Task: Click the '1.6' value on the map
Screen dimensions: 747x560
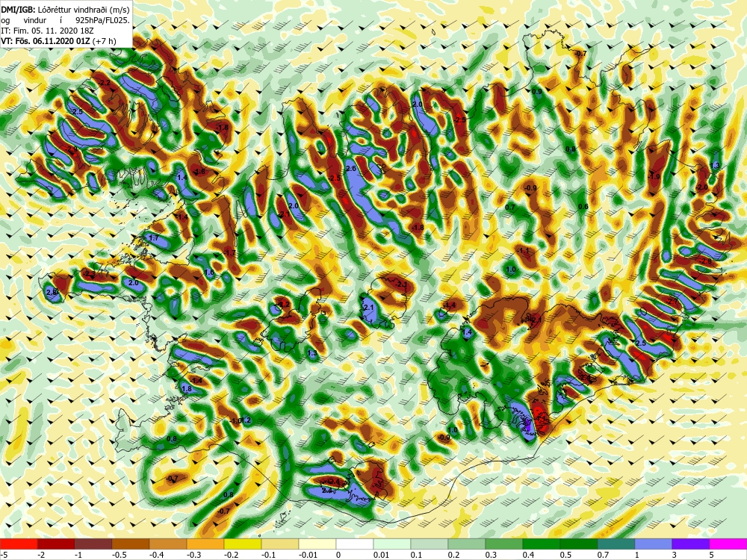Action: click(209, 273)
